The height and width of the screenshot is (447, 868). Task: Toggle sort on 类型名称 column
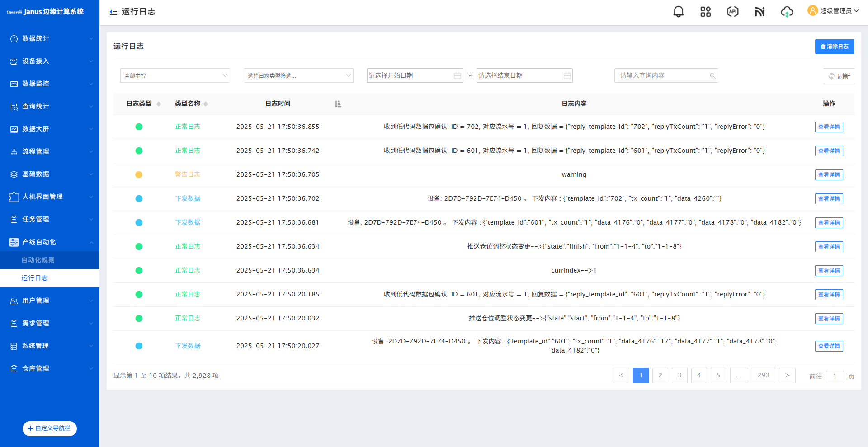pos(206,104)
